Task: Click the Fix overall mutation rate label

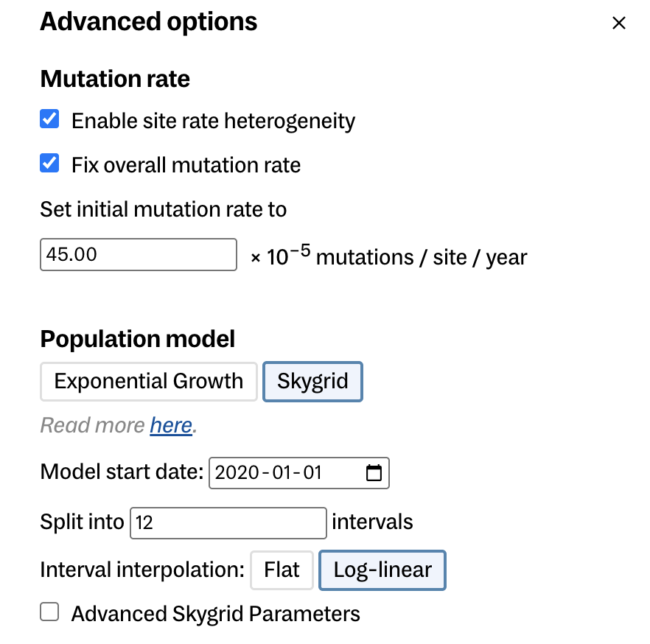Action: point(186,164)
